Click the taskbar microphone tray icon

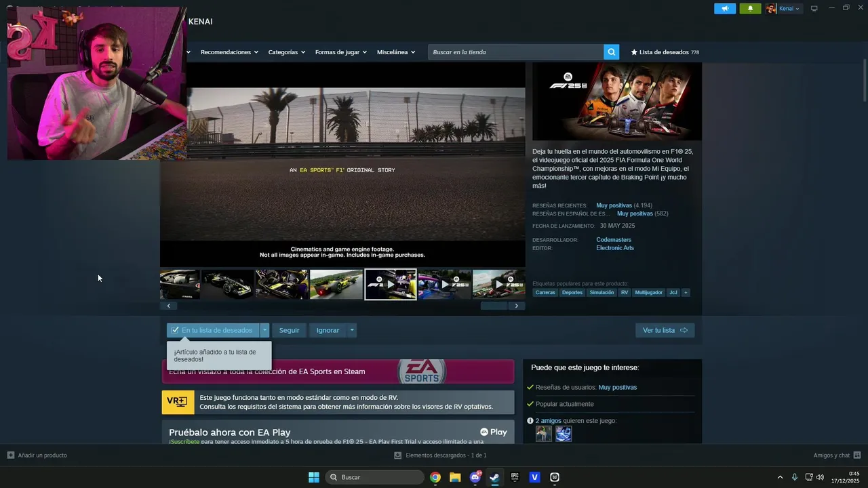pyautogui.click(x=794, y=477)
